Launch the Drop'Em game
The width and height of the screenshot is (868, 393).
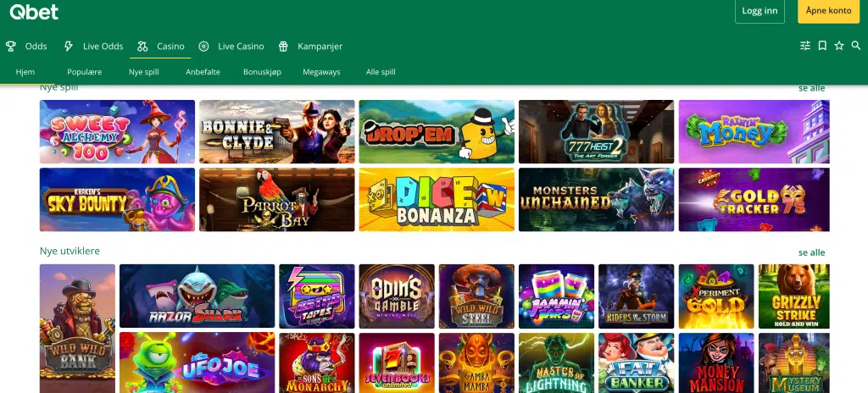point(437,132)
